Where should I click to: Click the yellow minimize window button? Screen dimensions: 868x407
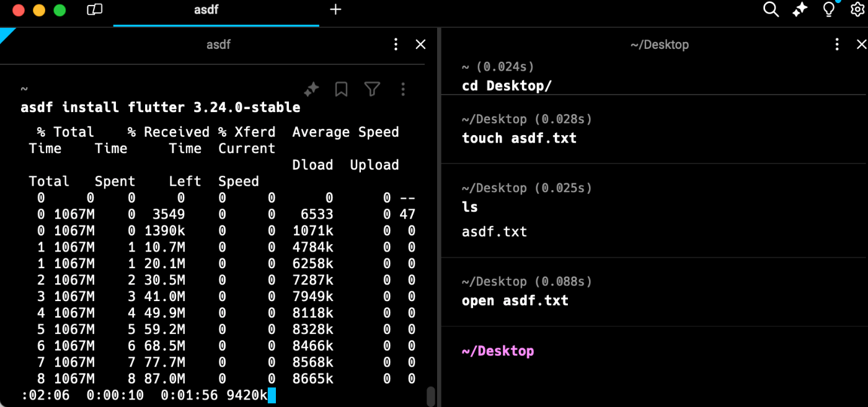click(39, 10)
